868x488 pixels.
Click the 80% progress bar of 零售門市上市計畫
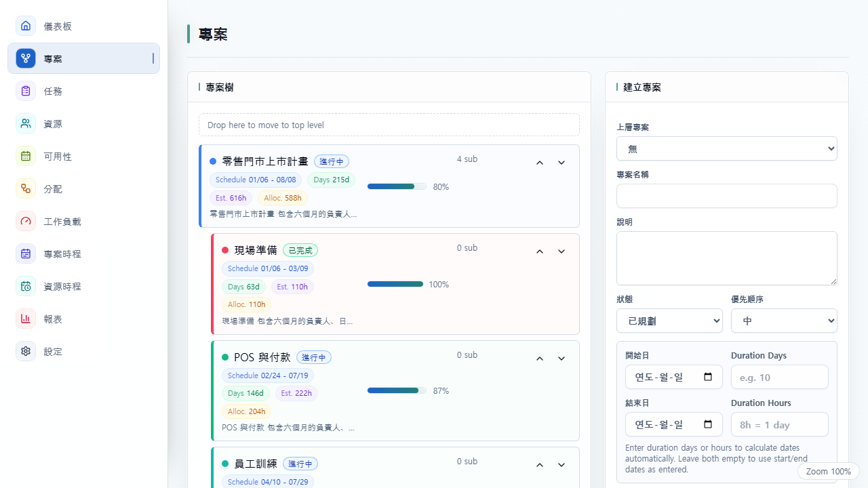(x=397, y=186)
